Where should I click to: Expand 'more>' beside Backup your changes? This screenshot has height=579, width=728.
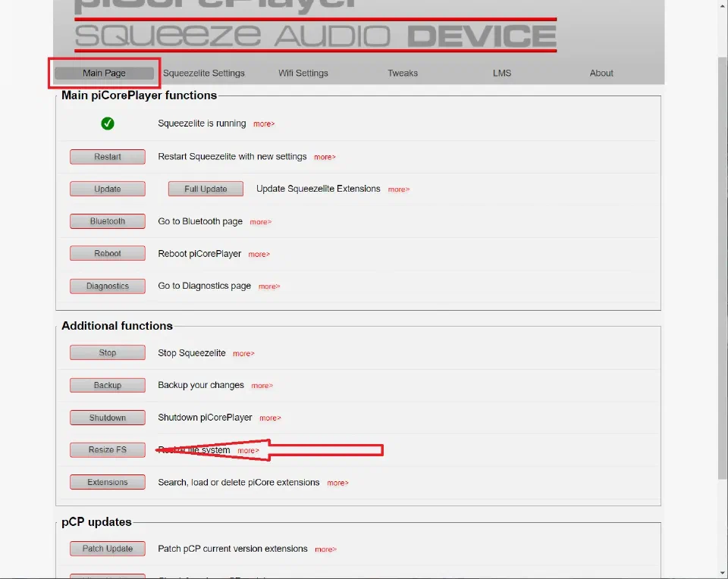(262, 386)
